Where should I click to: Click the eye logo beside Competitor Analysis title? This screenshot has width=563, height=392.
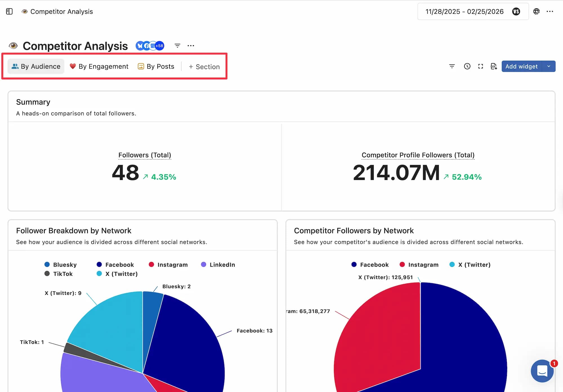(x=13, y=46)
